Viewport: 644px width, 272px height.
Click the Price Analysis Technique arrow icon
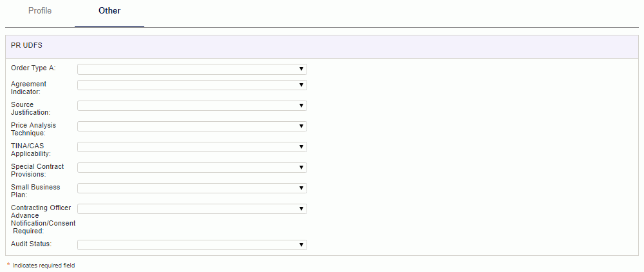(x=301, y=126)
